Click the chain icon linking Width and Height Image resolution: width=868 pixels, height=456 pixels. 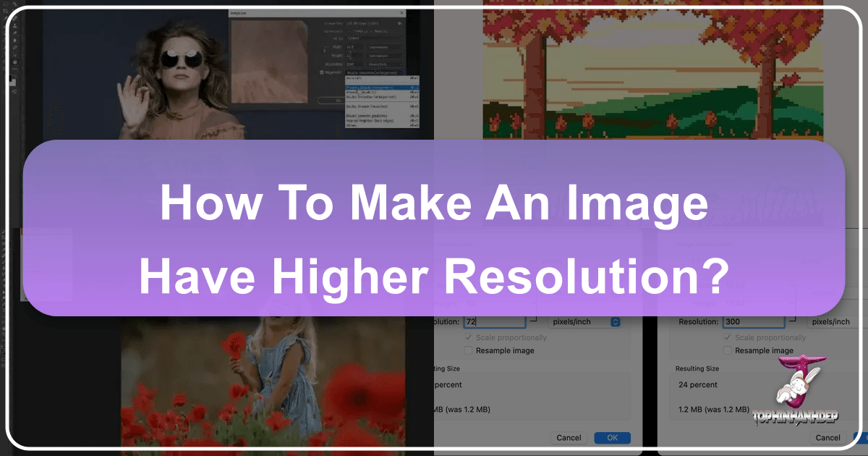click(x=325, y=51)
